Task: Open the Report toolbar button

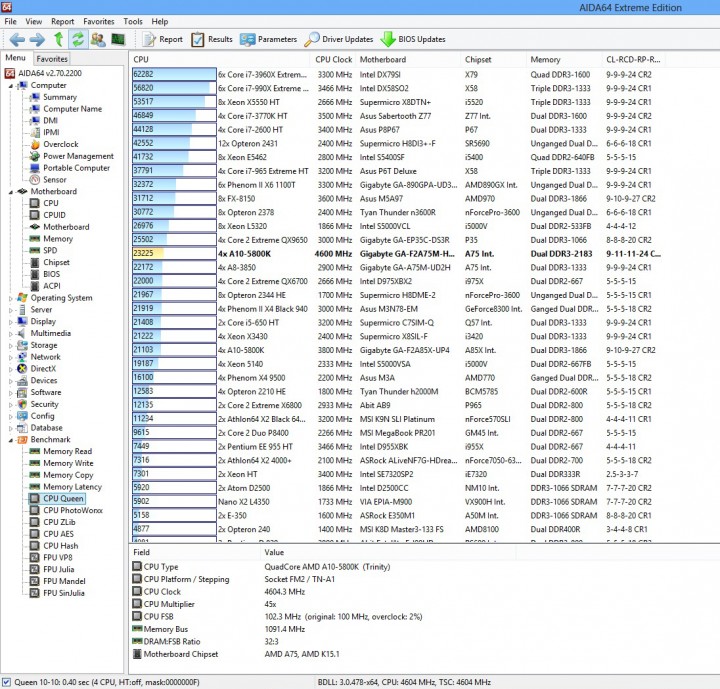Action: pos(163,40)
